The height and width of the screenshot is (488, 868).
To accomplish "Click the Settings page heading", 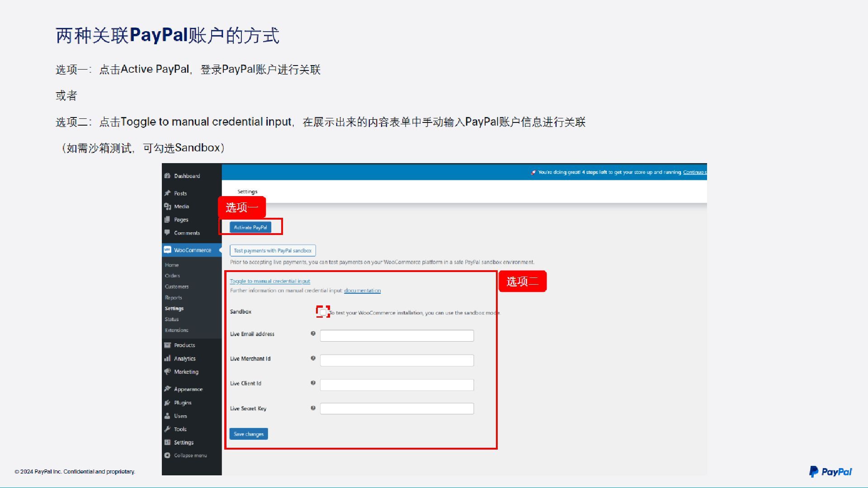I will 247,192.
